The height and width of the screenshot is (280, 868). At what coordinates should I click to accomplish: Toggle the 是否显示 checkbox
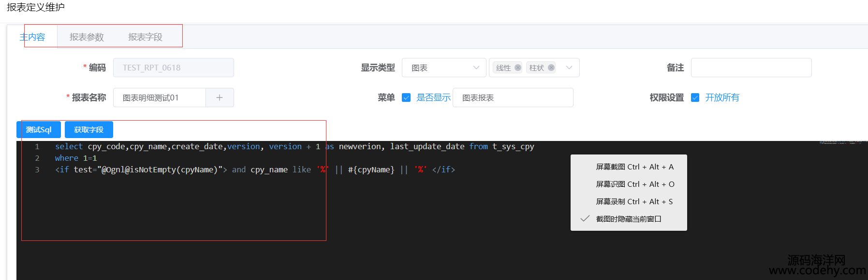(406, 98)
